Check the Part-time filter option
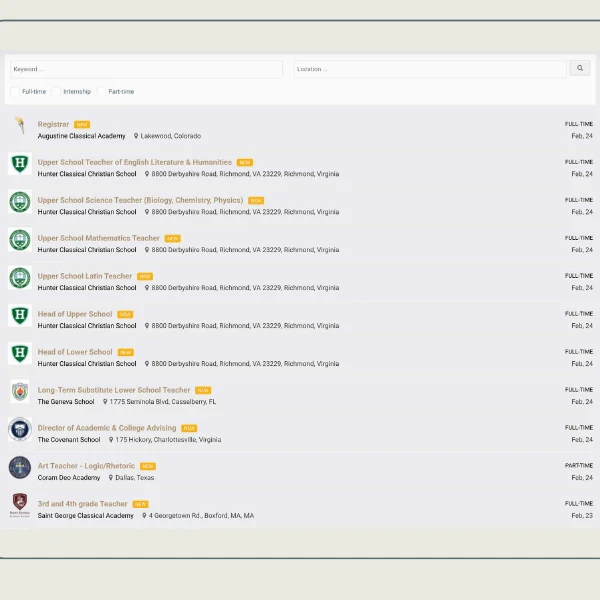Viewport: 600px width, 600px height. click(x=102, y=92)
